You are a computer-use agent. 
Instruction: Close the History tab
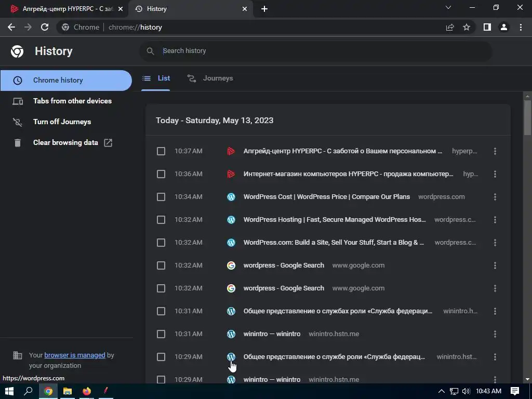(245, 9)
